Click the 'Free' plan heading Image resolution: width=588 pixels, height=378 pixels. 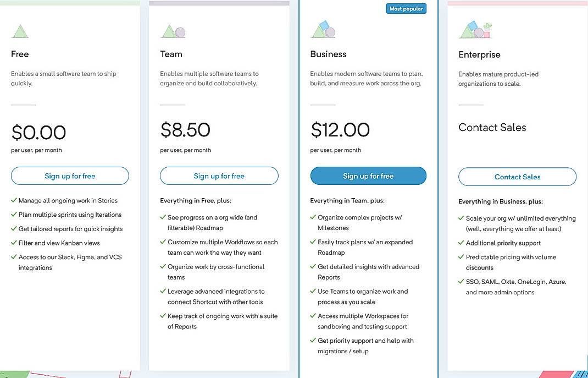click(19, 54)
